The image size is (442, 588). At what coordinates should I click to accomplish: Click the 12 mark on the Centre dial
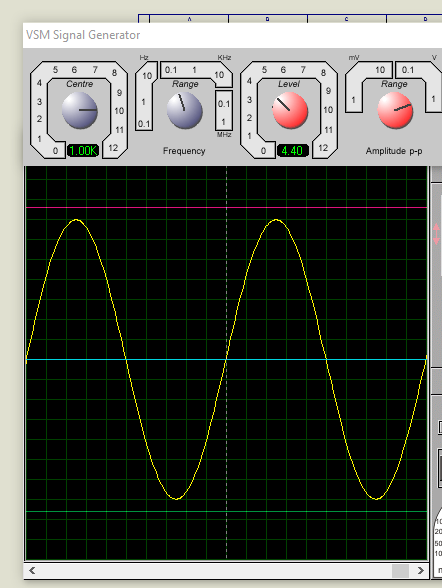click(x=113, y=148)
